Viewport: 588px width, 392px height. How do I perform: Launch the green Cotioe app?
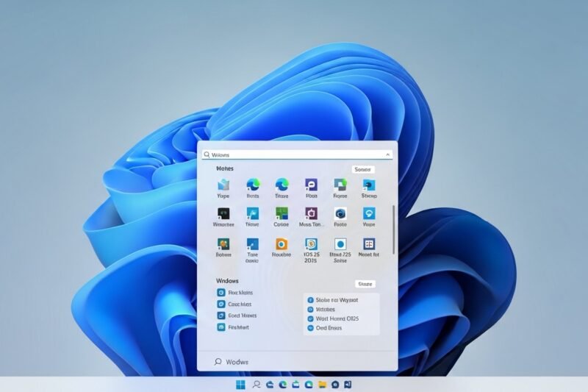point(282,214)
